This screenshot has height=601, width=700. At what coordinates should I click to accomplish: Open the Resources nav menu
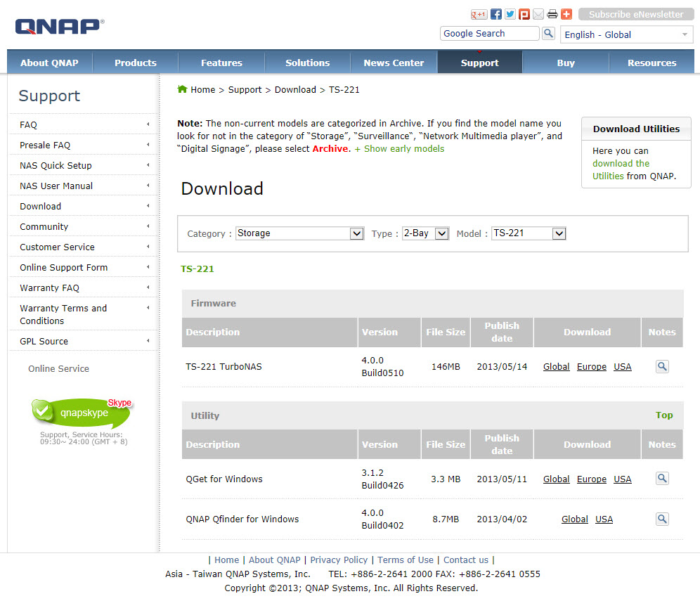point(652,63)
